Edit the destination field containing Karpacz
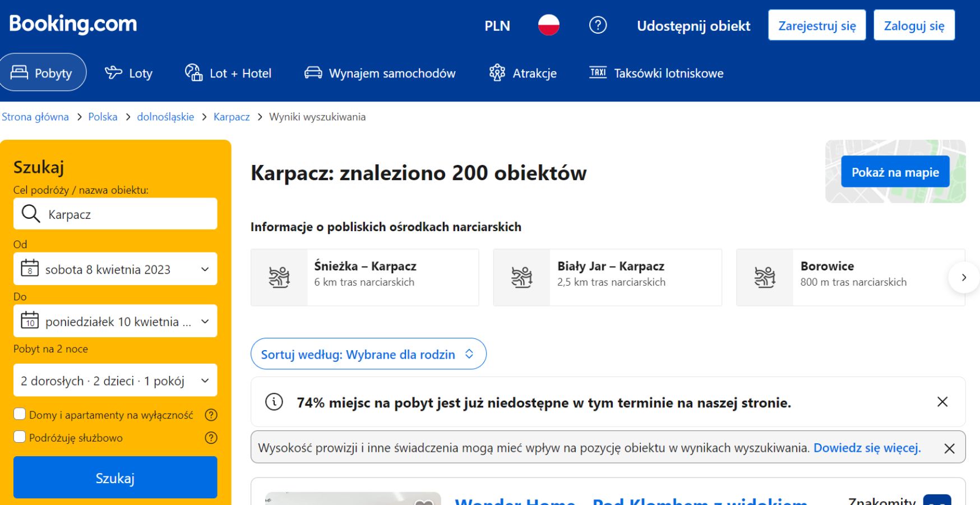 [x=115, y=214]
